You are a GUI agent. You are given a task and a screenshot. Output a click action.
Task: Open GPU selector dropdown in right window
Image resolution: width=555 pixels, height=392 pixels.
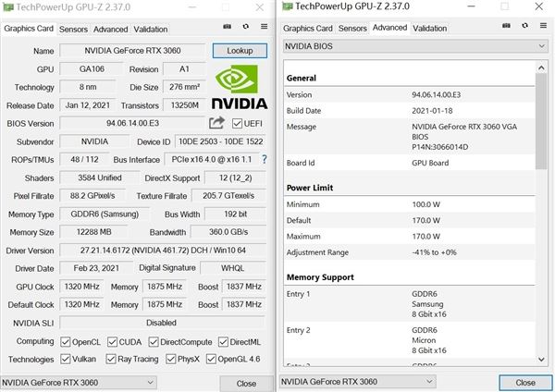click(x=358, y=382)
